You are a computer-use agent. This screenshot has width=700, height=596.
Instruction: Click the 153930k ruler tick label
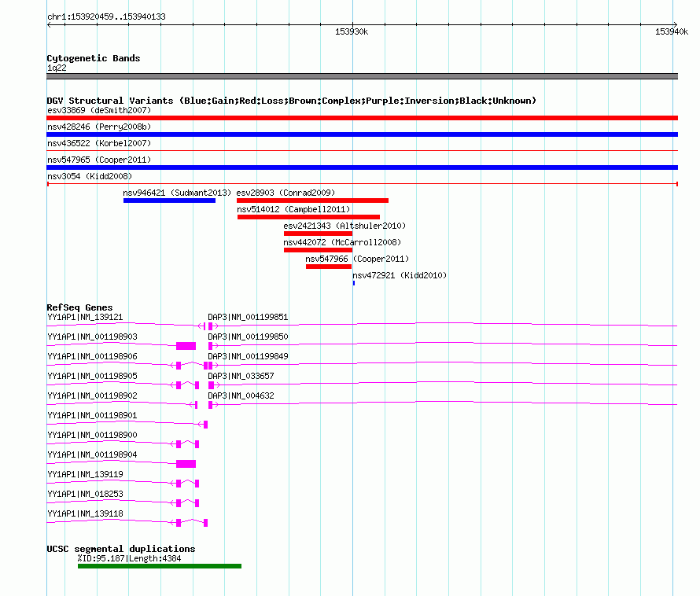point(352,31)
